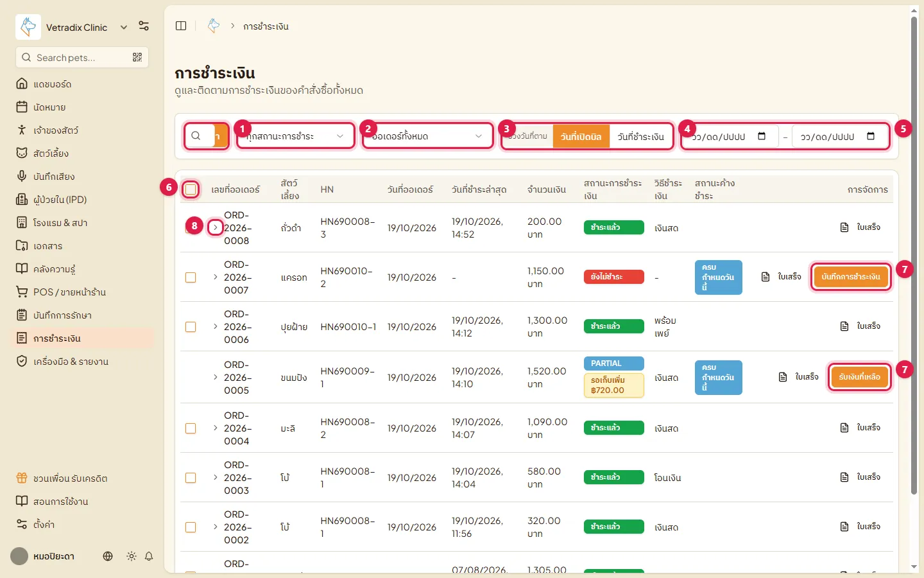924x578 pixels.
Task: Click the รับเงินที่เหลือ button
Action: click(859, 377)
